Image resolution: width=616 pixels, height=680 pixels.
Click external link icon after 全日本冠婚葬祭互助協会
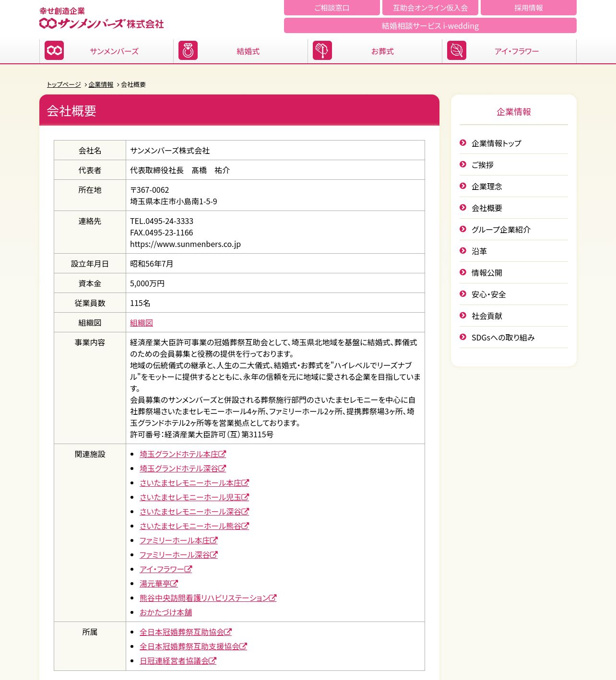[x=228, y=632]
